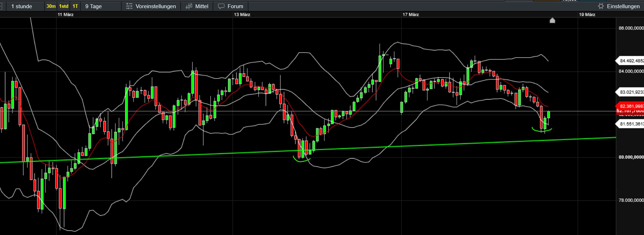Click the 81.551 lower band label
The height and width of the screenshot is (235, 644).
(630, 124)
